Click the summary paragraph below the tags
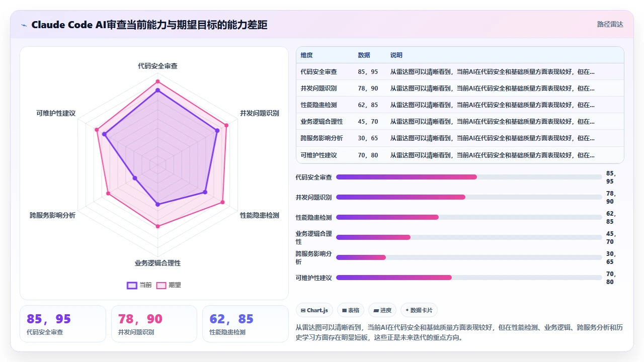This screenshot has width=644, height=362. [459, 332]
